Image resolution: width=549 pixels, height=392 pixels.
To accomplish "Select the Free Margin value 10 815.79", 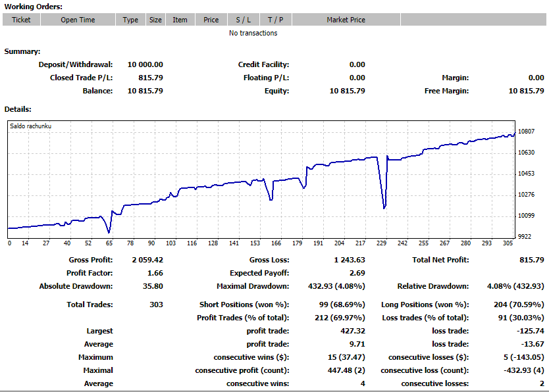I will click(526, 91).
